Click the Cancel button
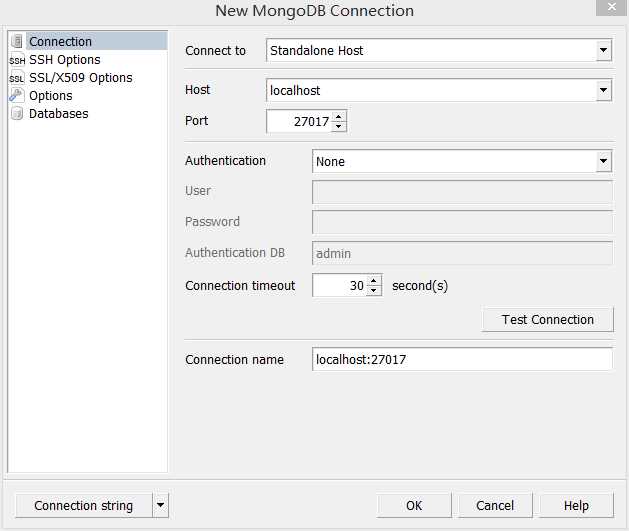The height and width of the screenshot is (531, 629). 495,505
